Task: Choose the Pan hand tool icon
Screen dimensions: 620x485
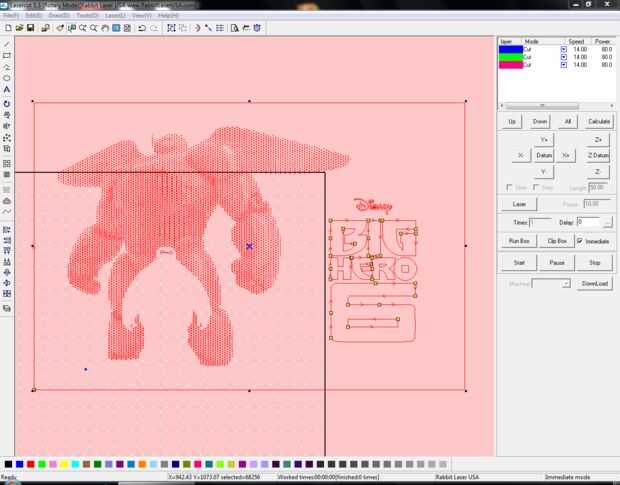Action: tap(105, 28)
